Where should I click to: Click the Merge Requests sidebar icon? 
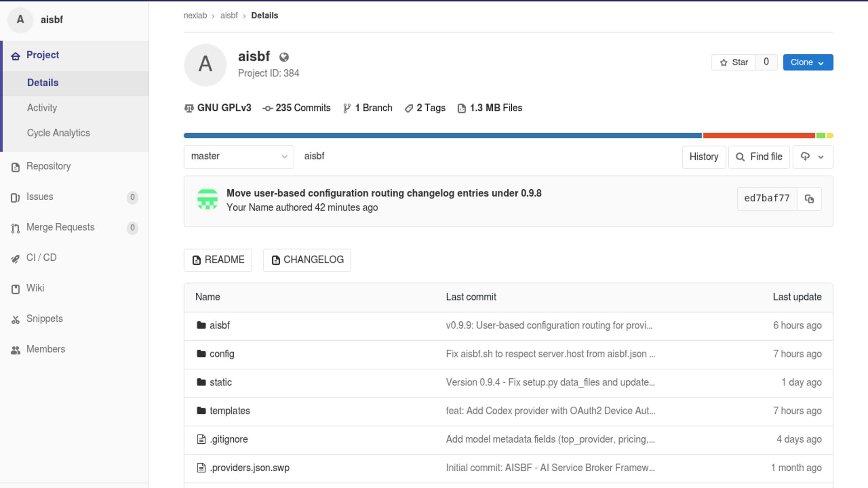coord(15,228)
